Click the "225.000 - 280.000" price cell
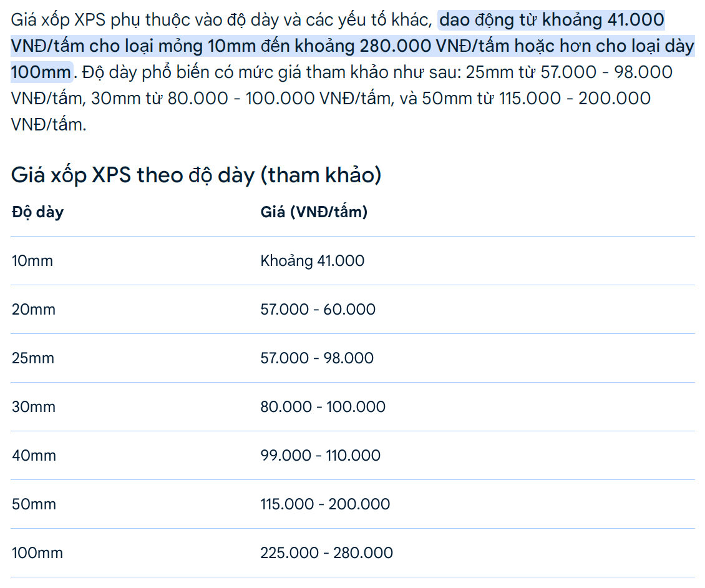 point(326,553)
